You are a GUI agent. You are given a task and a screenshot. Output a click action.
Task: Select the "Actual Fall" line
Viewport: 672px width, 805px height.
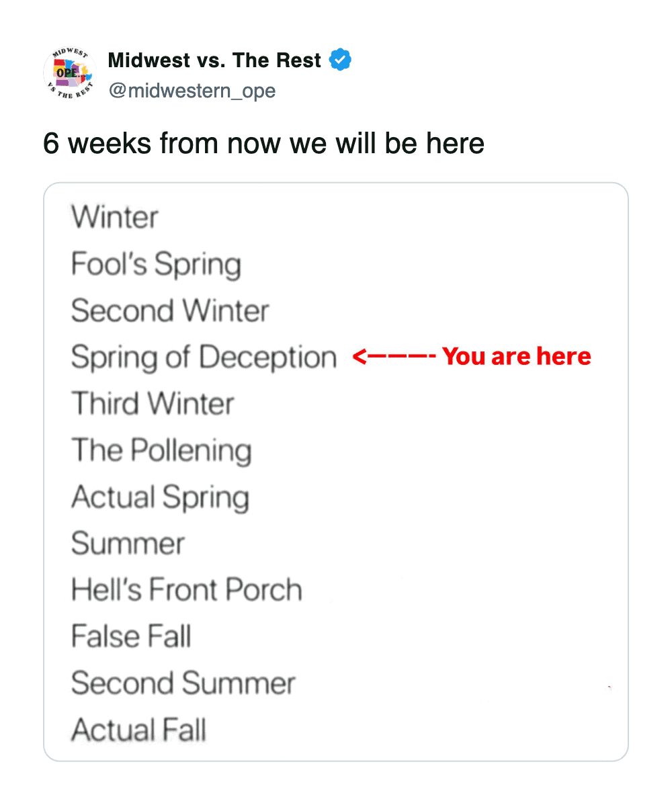tap(138, 730)
